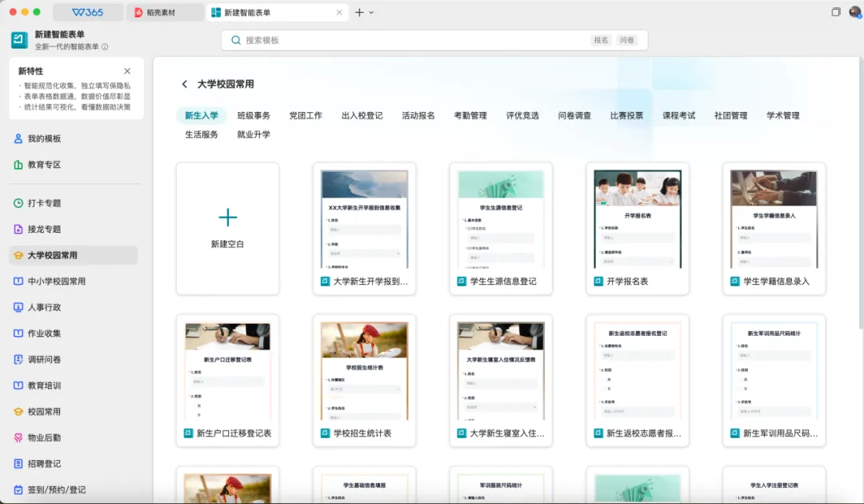
Task: Switch to the 稻壳素材 tab
Action: tap(166, 12)
